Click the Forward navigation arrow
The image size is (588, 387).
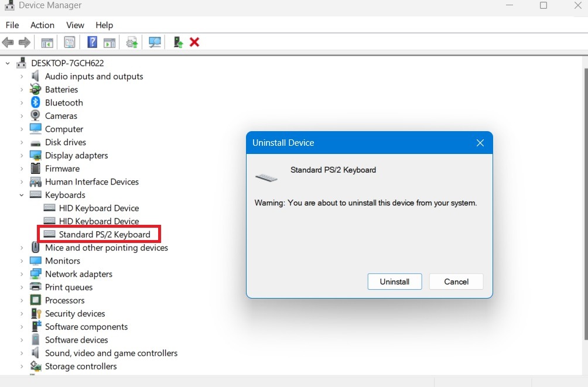click(24, 42)
